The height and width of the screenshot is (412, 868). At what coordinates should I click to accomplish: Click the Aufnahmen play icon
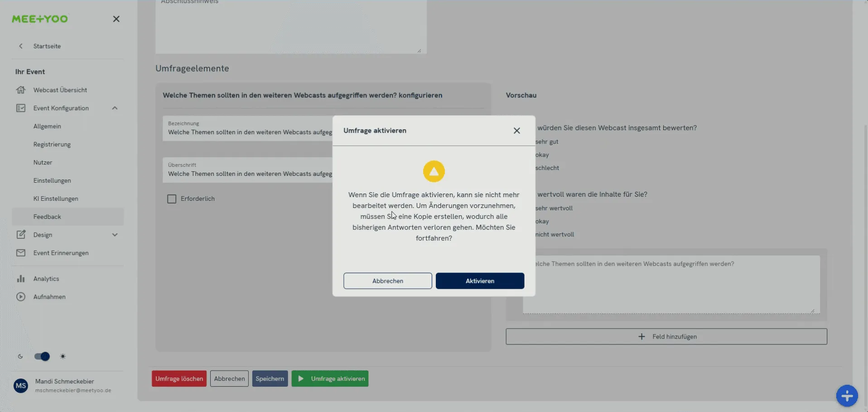point(21,296)
